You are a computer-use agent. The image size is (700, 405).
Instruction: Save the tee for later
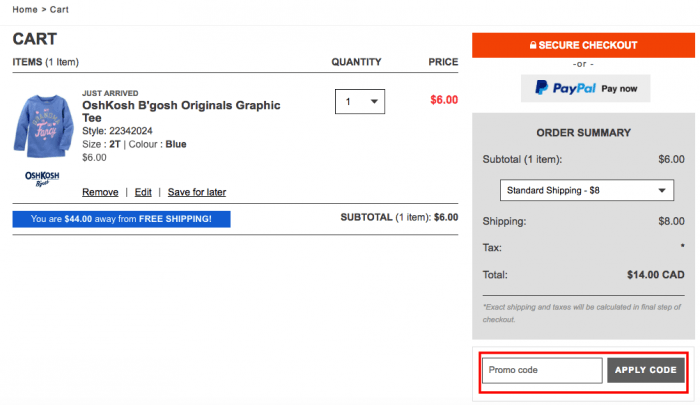(x=197, y=192)
